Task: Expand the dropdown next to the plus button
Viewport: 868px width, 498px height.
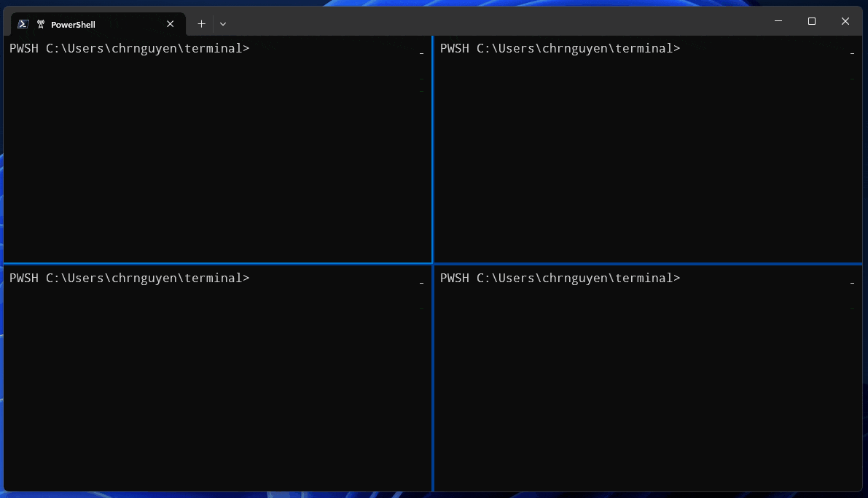Action: [x=222, y=23]
